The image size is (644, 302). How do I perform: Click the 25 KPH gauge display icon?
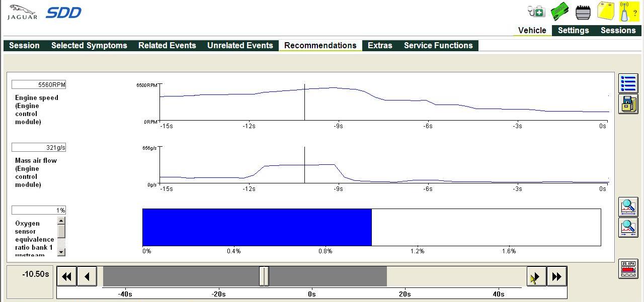pyautogui.click(x=628, y=269)
